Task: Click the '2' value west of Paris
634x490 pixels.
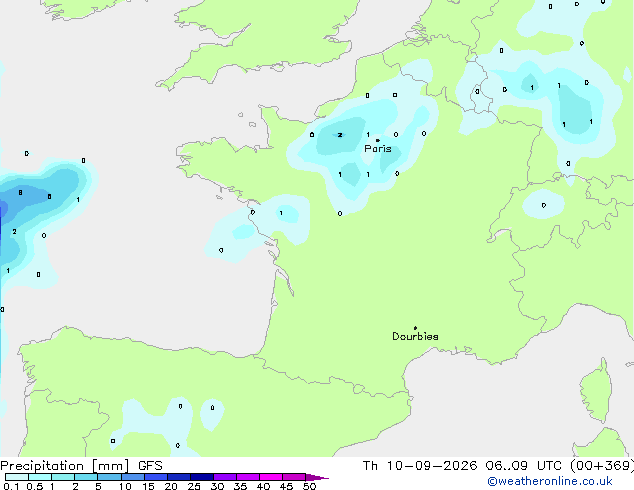Action: pos(340,135)
